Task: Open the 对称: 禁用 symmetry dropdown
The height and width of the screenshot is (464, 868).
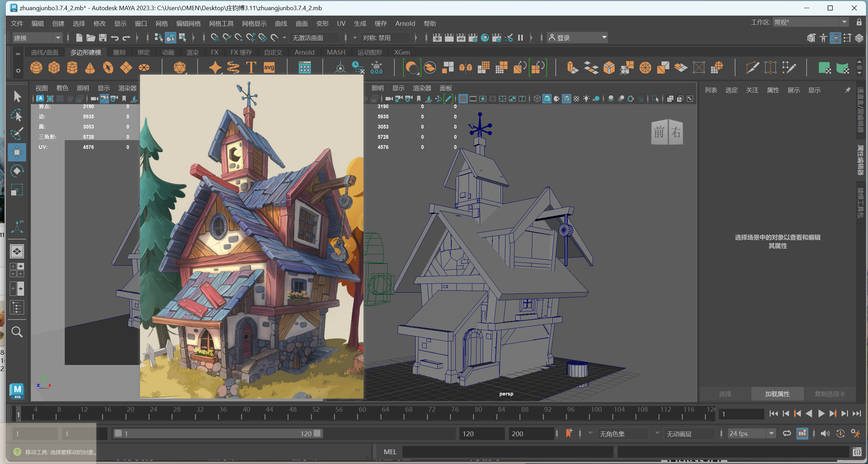Action: pos(385,38)
